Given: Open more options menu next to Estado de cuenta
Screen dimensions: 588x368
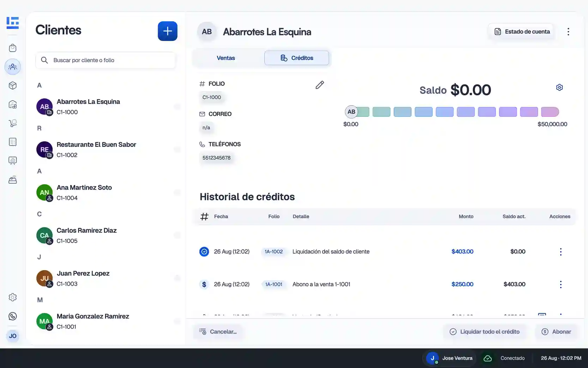Looking at the screenshot, I should click(x=568, y=32).
